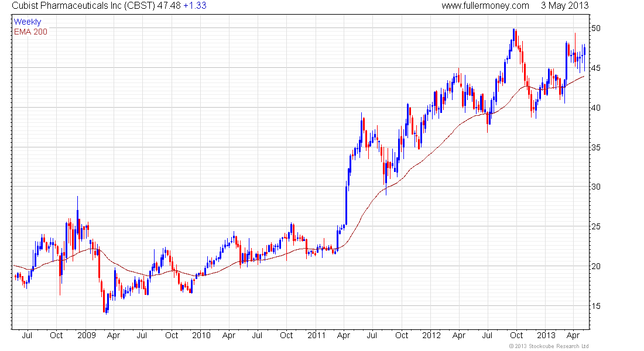Viewport: 644px width, 351px height.
Task: Toggle the EMA 200 legend label
Action: (30, 32)
